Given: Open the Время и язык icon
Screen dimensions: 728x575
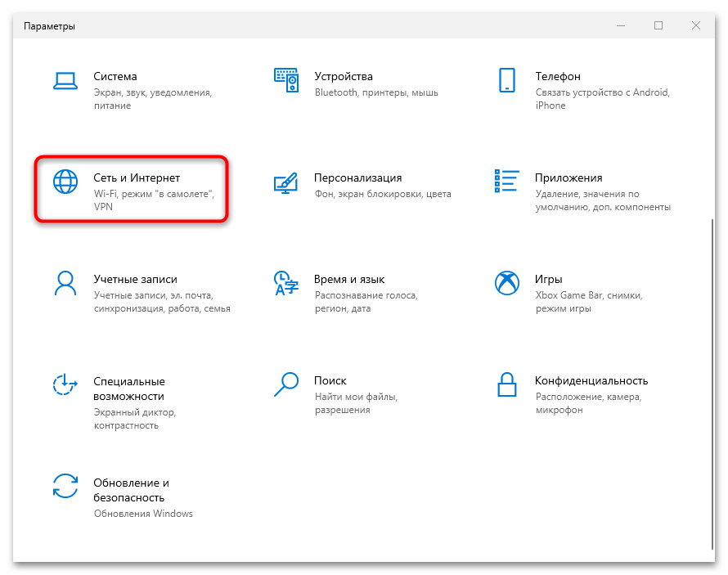Looking at the screenshot, I should (286, 283).
